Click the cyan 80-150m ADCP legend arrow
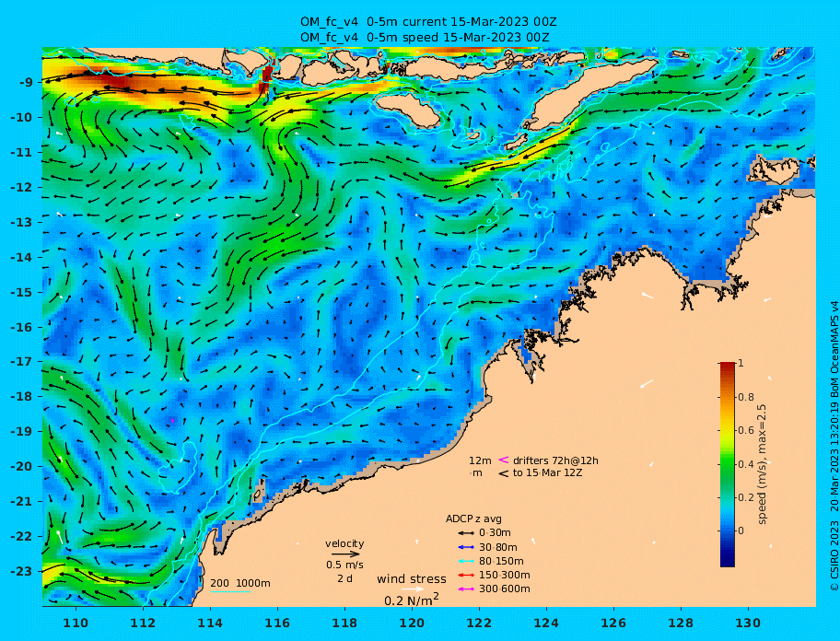Screen dimensions: 840x641 point(466,561)
